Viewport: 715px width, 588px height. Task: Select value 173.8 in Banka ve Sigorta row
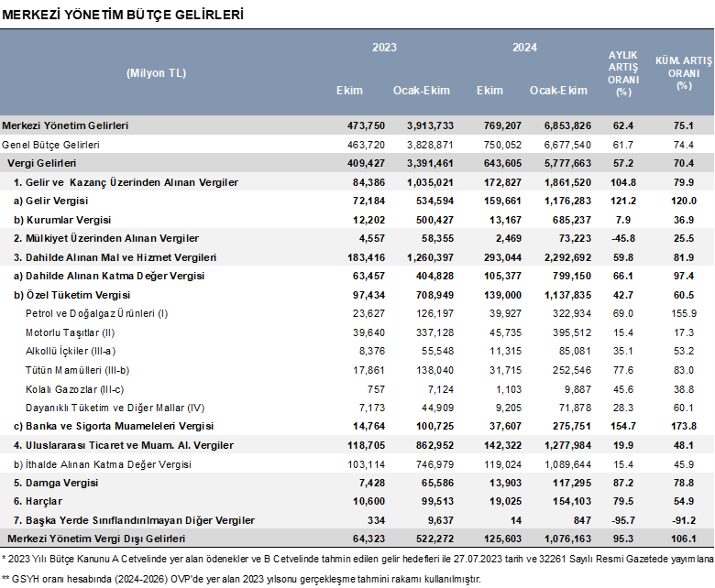(684, 426)
